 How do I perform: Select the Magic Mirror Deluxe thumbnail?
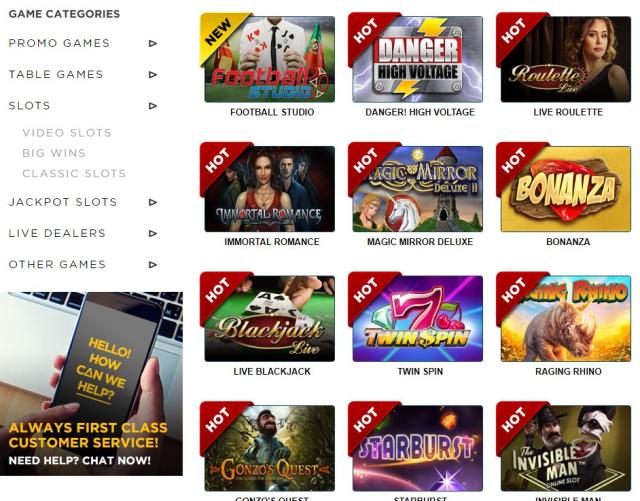pyautogui.click(x=418, y=189)
